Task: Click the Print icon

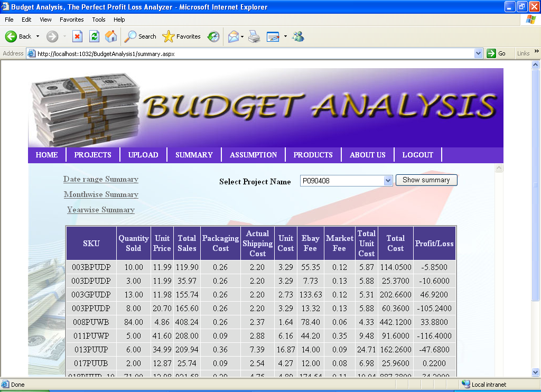Action: 253,36
